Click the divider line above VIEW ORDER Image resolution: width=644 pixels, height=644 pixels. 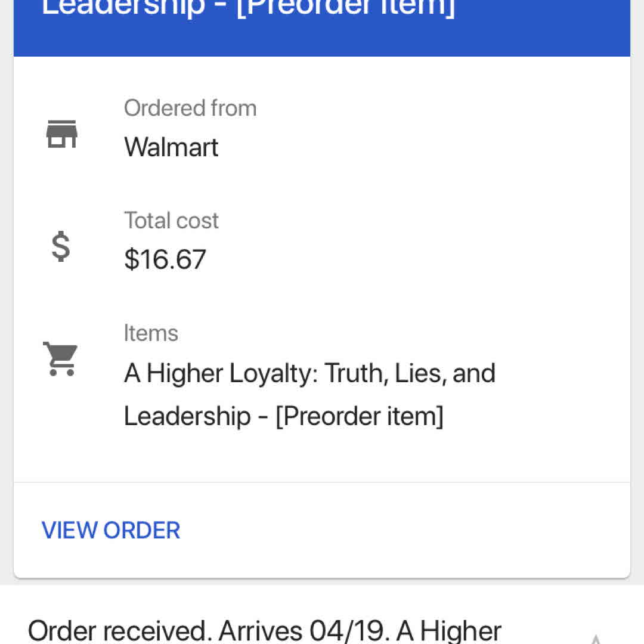tap(322, 482)
